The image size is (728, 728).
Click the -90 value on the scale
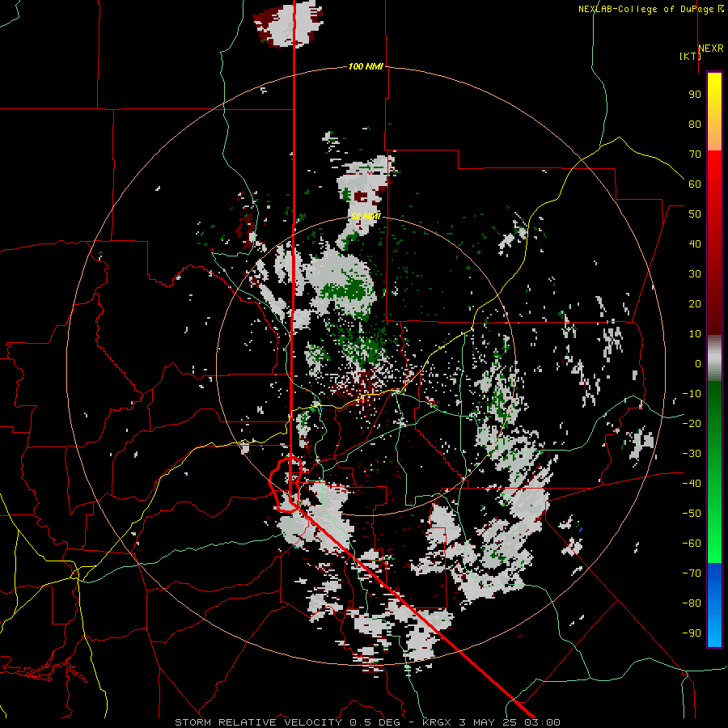click(x=692, y=633)
